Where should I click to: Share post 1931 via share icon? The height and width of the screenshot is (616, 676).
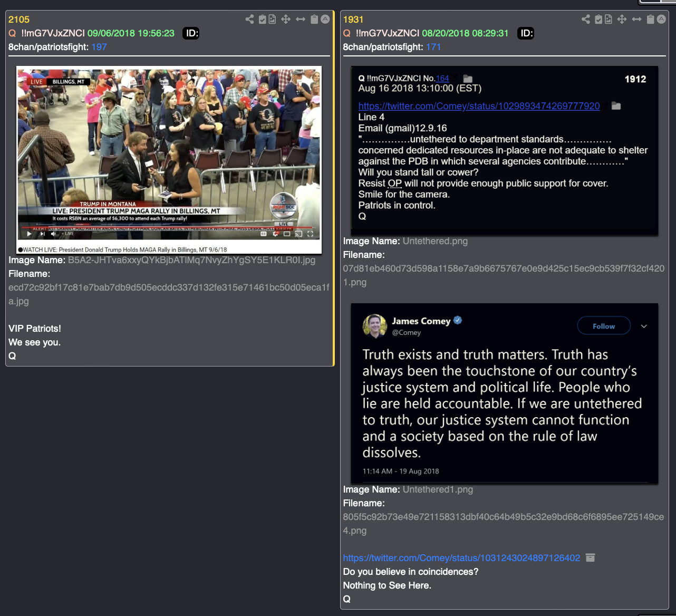point(586,20)
